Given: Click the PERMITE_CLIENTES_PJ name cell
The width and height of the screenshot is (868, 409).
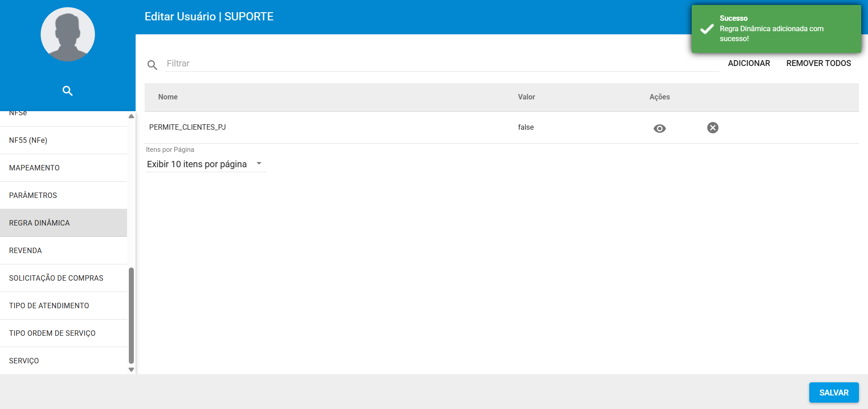Looking at the screenshot, I should (x=187, y=127).
